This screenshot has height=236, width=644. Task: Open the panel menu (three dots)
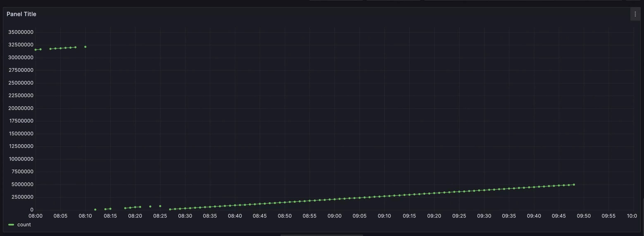pyautogui.click(x=635, y=14)
